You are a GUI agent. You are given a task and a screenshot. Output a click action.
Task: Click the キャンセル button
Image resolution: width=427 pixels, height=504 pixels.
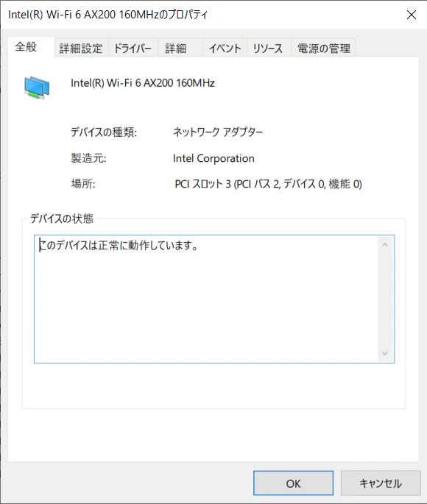pos(381,483)
